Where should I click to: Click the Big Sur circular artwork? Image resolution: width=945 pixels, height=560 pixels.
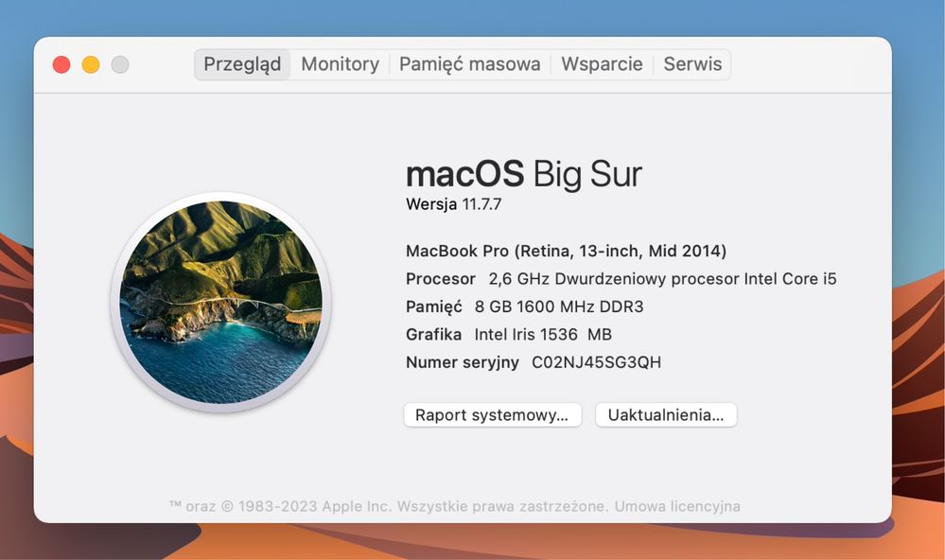220,302
